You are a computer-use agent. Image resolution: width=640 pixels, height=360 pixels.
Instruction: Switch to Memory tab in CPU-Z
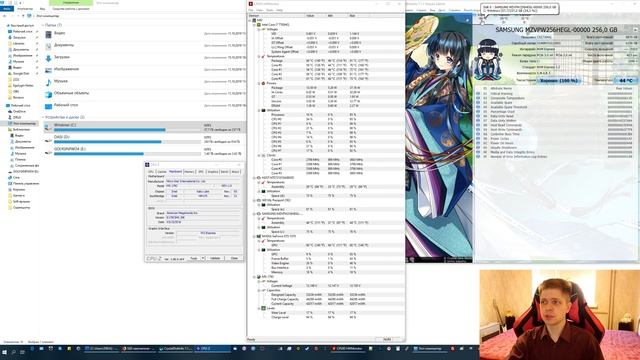(x=189, y=172)
